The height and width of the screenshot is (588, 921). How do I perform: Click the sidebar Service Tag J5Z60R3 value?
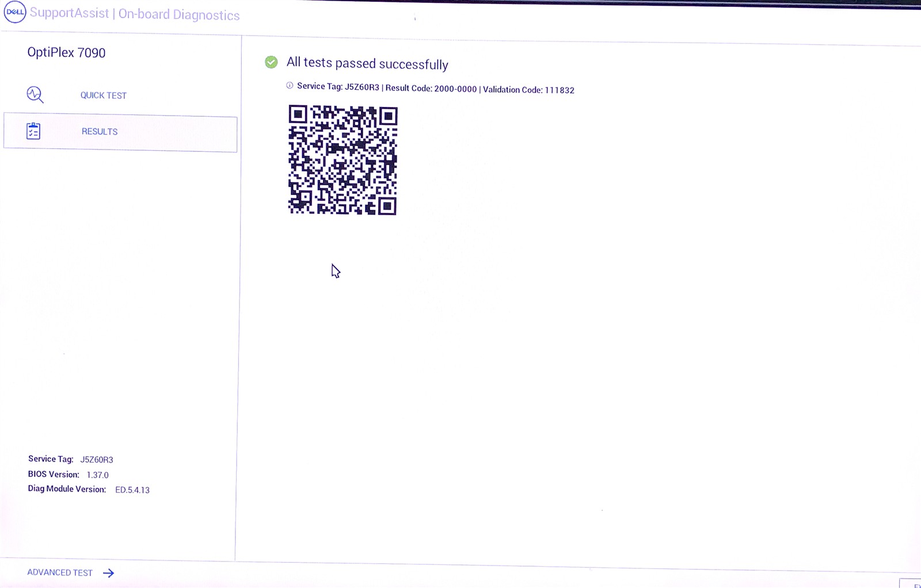(x=97, y=460)
